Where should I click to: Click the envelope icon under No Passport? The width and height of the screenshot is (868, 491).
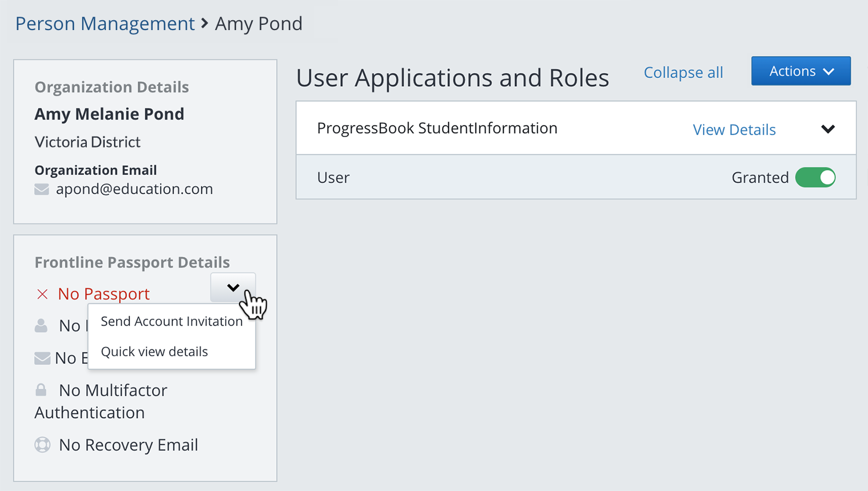(42, 359)
